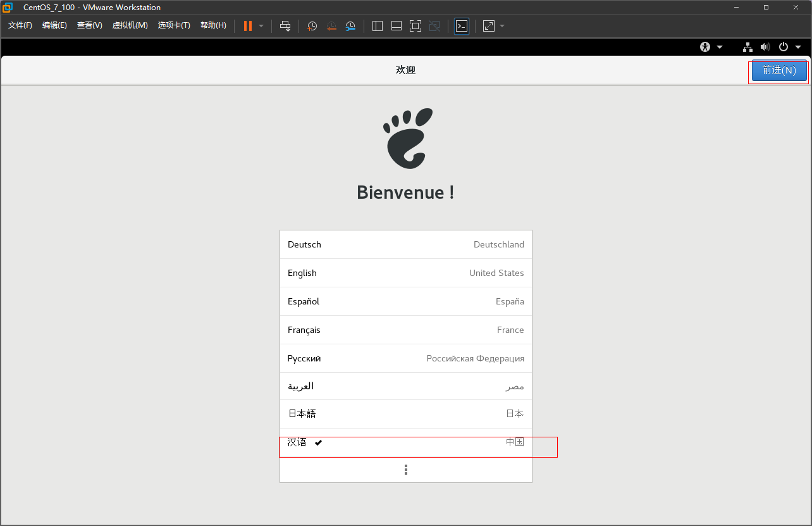Maximize the VMware Workstation window
Screen dimensions: 812x526
coord(766,7)
